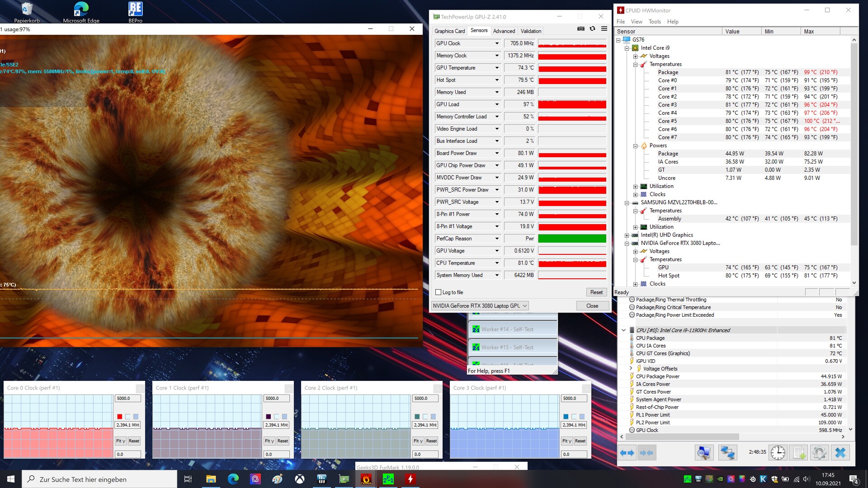Open HWiNFO settings gear icon

click(819, 453)
